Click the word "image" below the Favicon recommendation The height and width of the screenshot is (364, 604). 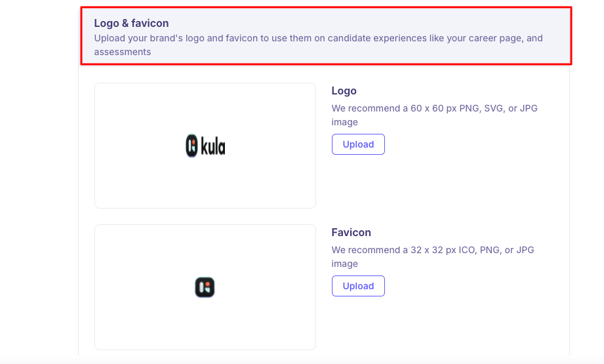click(x=344, y=264)
